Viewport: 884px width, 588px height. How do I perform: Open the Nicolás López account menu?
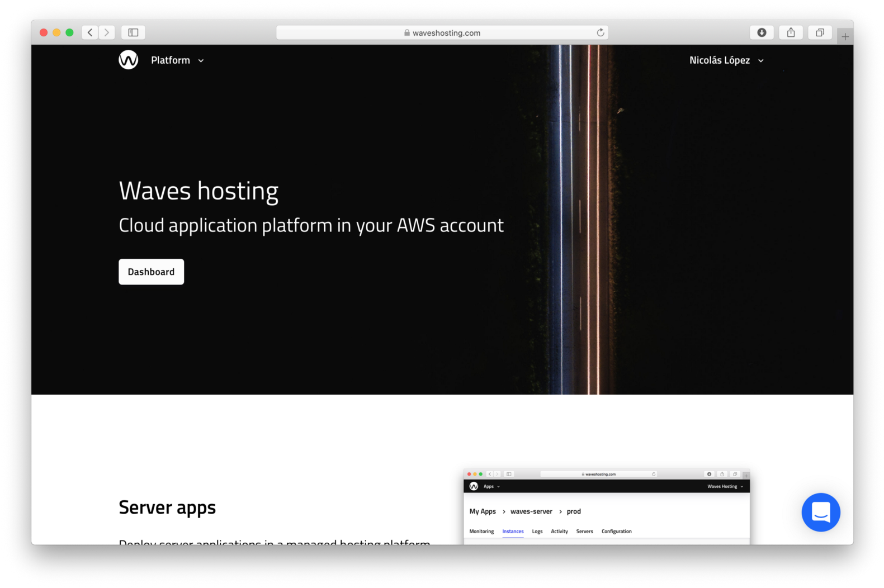tap(726, 60)
